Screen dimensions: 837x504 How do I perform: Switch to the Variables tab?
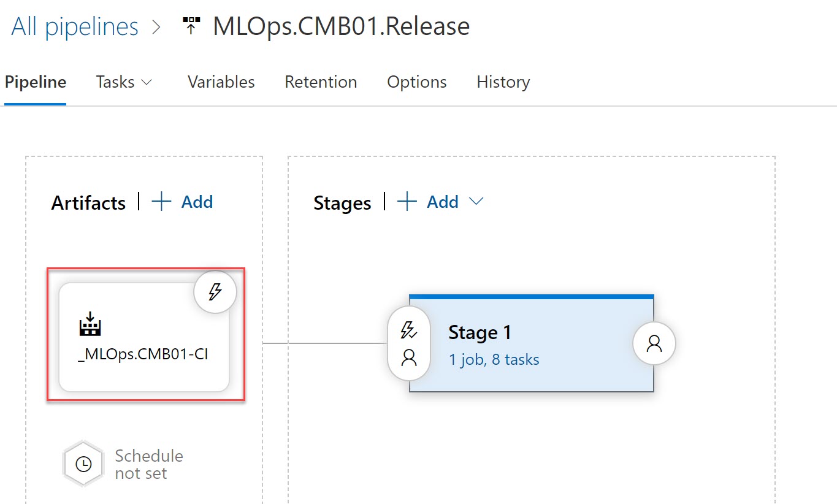point(220,82)
